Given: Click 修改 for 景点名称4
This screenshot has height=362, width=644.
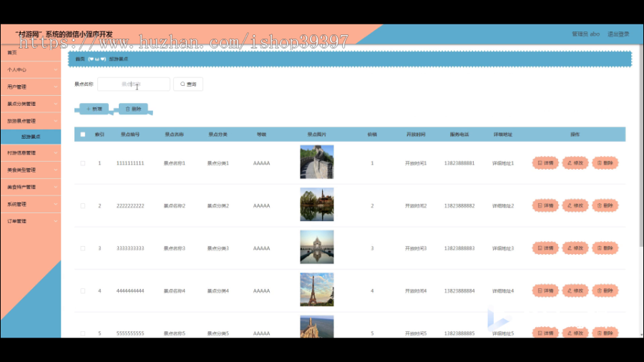Looking at the screenshot, I should (x=575, y=290).
